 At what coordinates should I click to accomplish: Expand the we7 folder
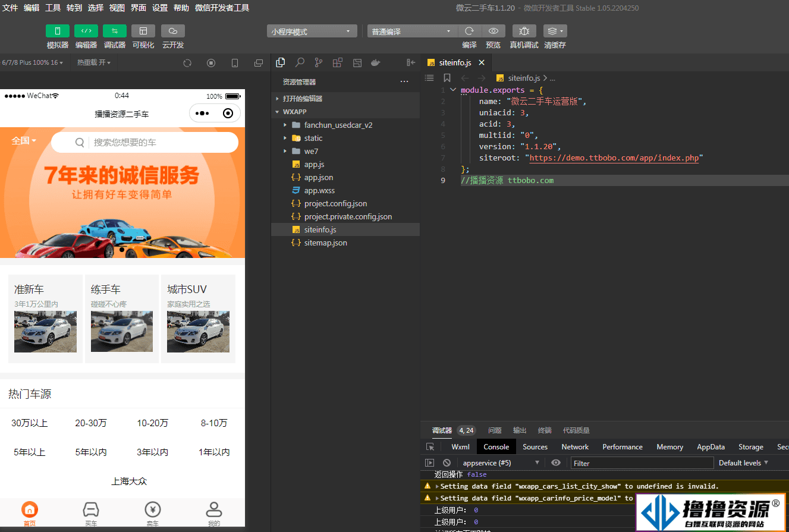(x=345, y=151)
